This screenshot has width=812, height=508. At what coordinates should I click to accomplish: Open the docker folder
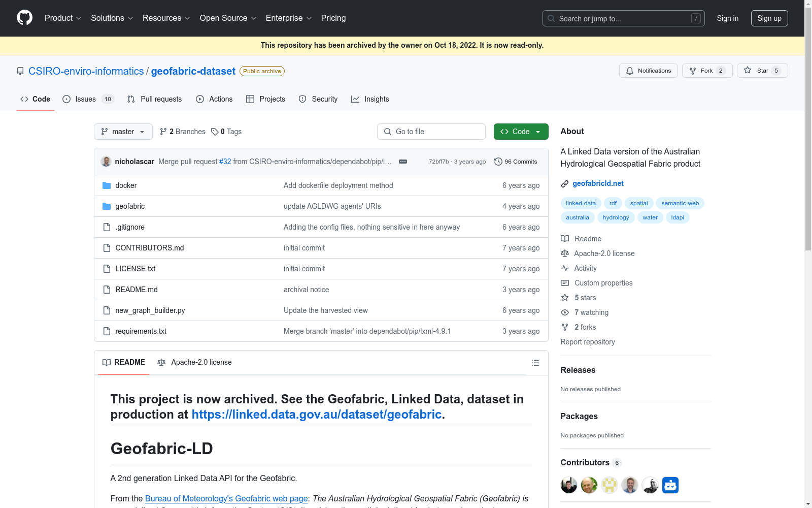[x=126, y=185]
